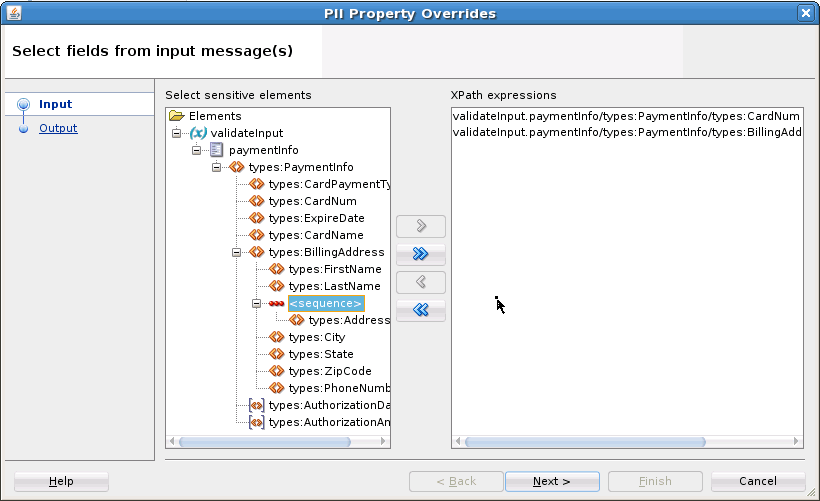Image resolution: width=820 pixels, height=501 pixels.
Task: Click the Cancel button
Action: [758, 481]
